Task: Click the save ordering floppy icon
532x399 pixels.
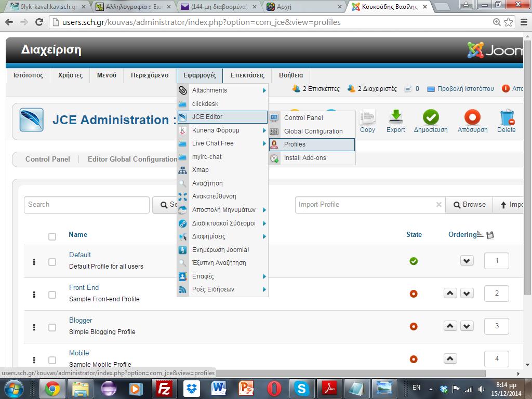Action: pyautogui.click(x=490, y=235)
